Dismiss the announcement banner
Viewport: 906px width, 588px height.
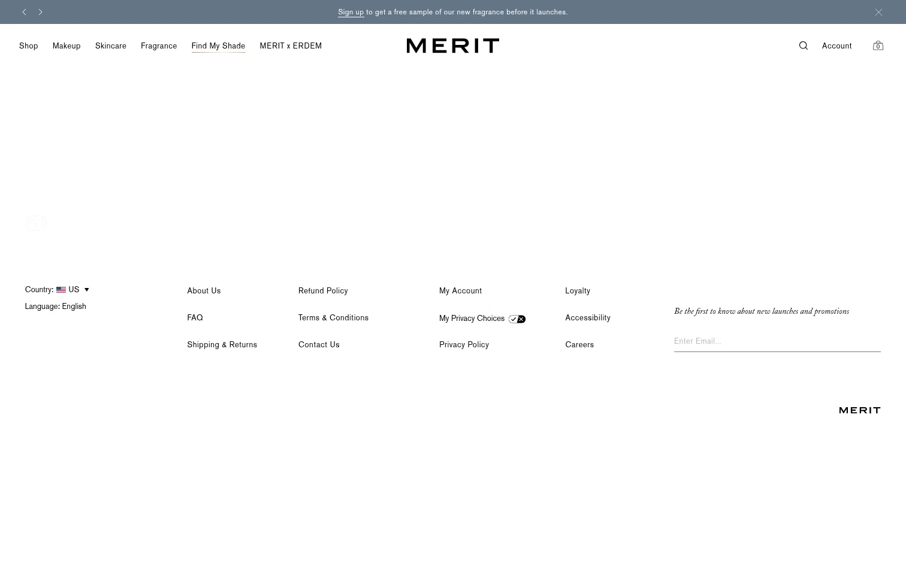click(878, 12)
